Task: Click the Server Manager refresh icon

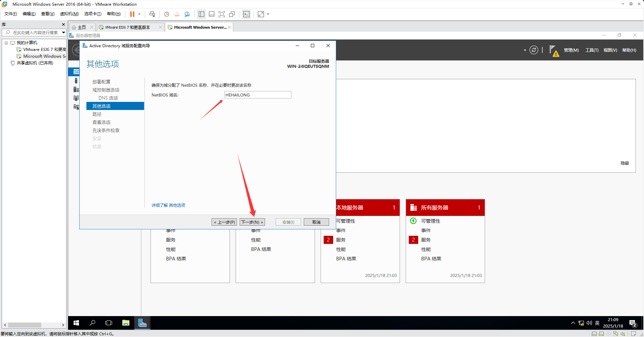Action: 534,50
